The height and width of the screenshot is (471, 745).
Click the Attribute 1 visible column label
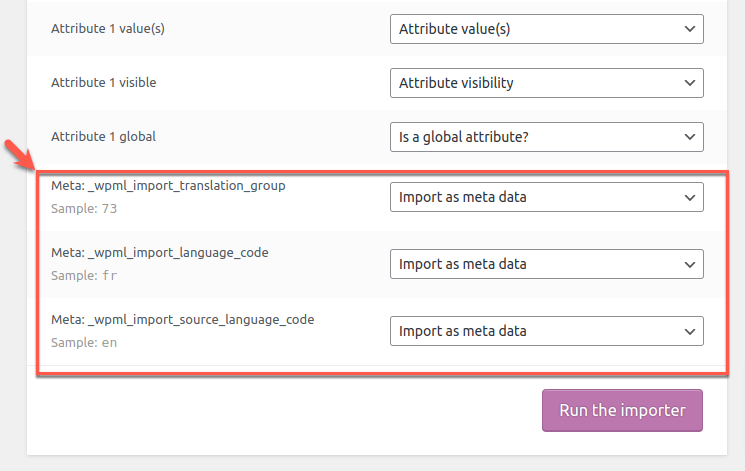[104, 83]
